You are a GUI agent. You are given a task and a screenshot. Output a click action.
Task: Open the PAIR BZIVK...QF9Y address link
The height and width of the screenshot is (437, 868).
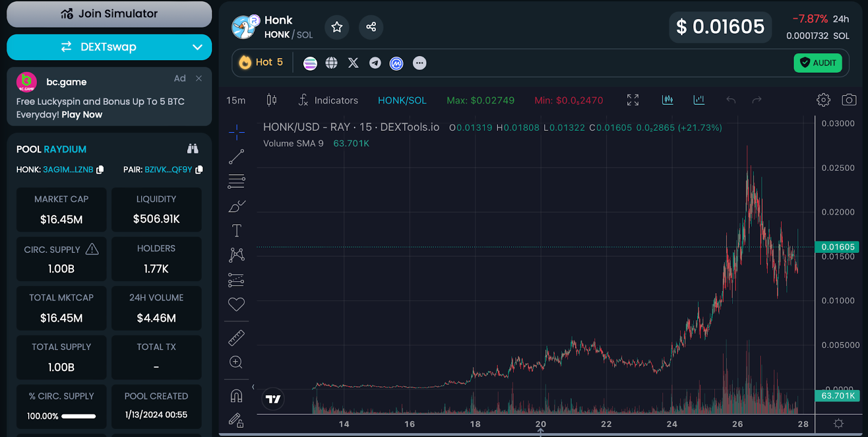coord(168,170)
